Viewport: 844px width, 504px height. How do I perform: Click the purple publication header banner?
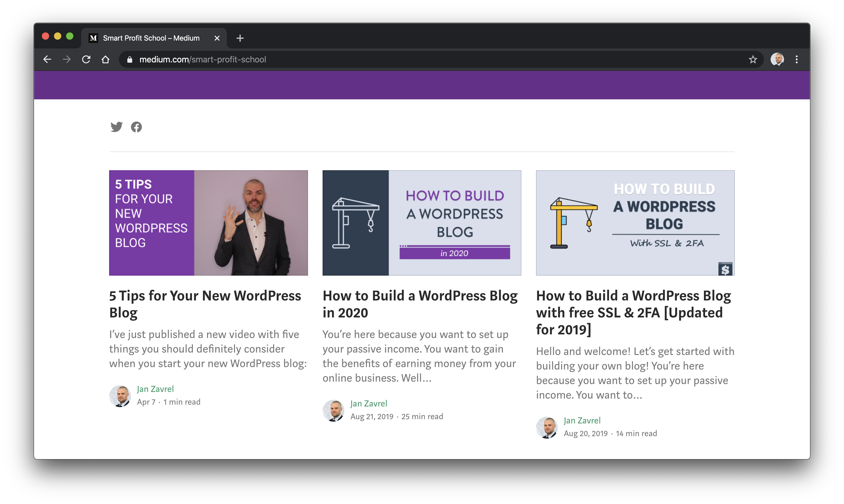click(x=422, y=85)
